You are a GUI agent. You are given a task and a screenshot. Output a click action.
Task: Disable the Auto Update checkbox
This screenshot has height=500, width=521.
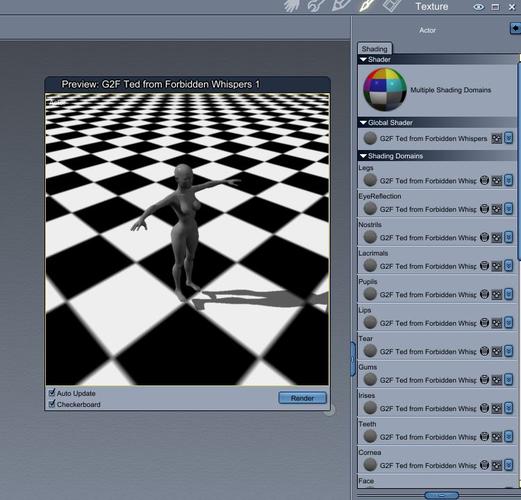[x=52, y=393]
